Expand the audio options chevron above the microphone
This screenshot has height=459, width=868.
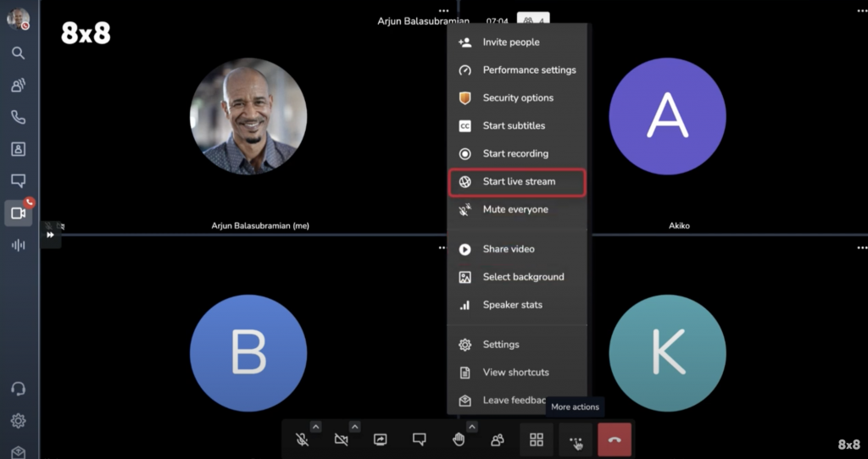click(x=315, y=426)
